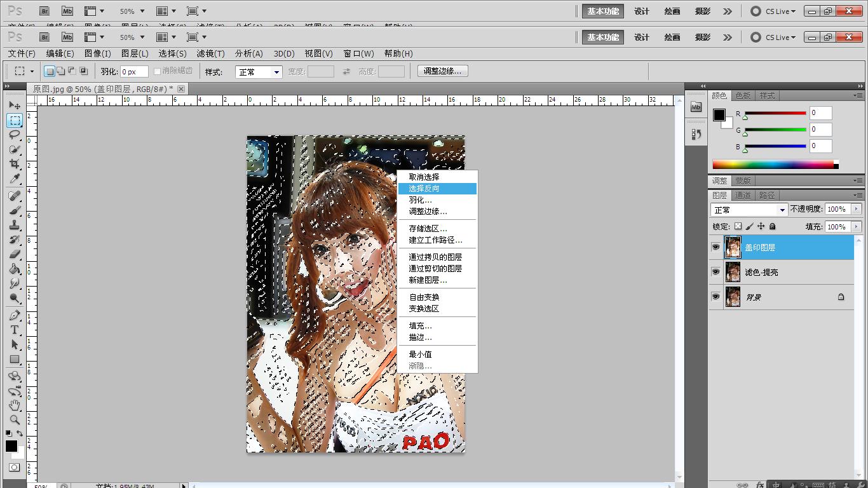868x488 pixels.
Task: Open the 填充 slider arrow
Action: 857,227
